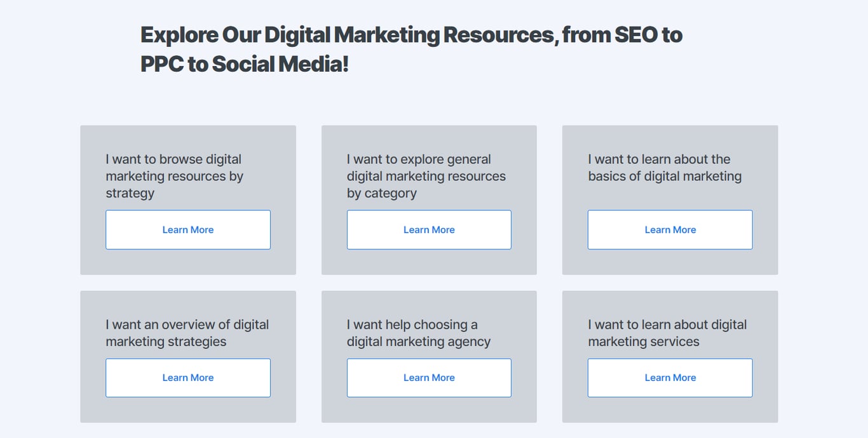Click the 'I want to browse digital marketing resources' text
Screen dimensions: 868x438
(173, 176)
